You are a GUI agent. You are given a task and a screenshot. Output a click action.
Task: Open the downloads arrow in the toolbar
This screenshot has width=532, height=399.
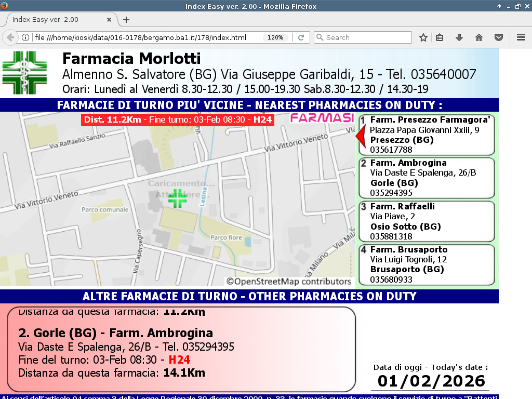[459, 37]
